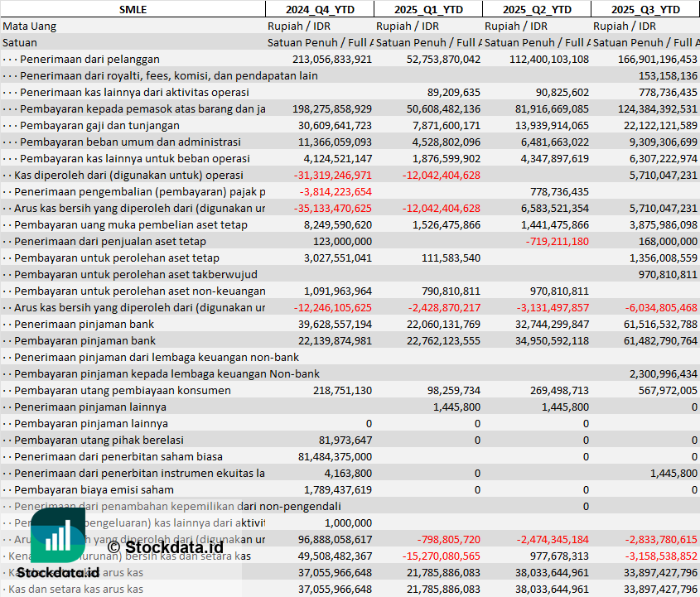The width and height of the screenshot is (700, 597).
Task: Select the SMLE header cell
Action: click(x=133, y=9)
